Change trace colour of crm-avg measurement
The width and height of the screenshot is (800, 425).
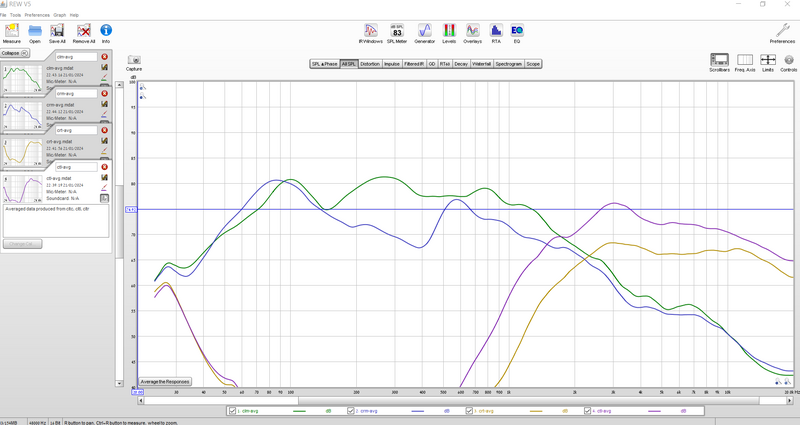pyautogui.click(x=105, y=114)
